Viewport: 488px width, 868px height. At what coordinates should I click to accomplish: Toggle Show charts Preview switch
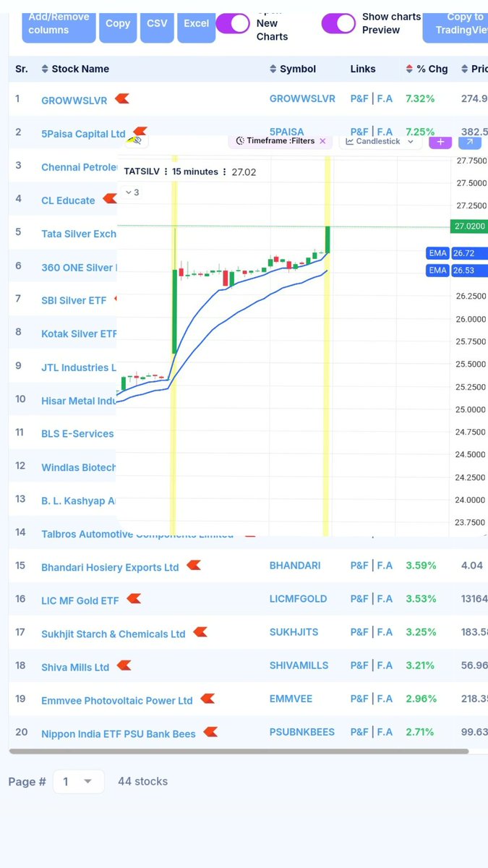[x=338, y=23]
